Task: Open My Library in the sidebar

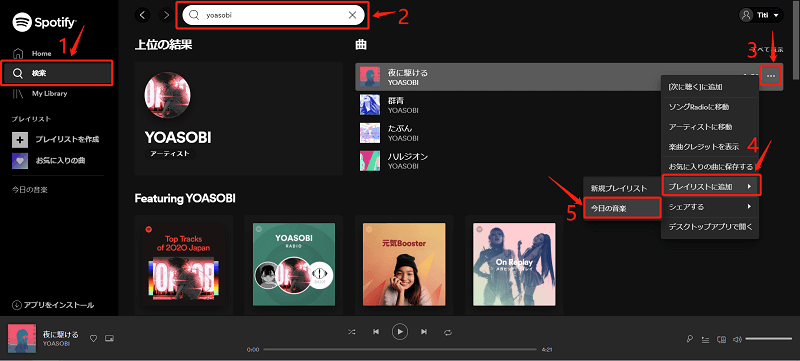Action: (40, 94)
